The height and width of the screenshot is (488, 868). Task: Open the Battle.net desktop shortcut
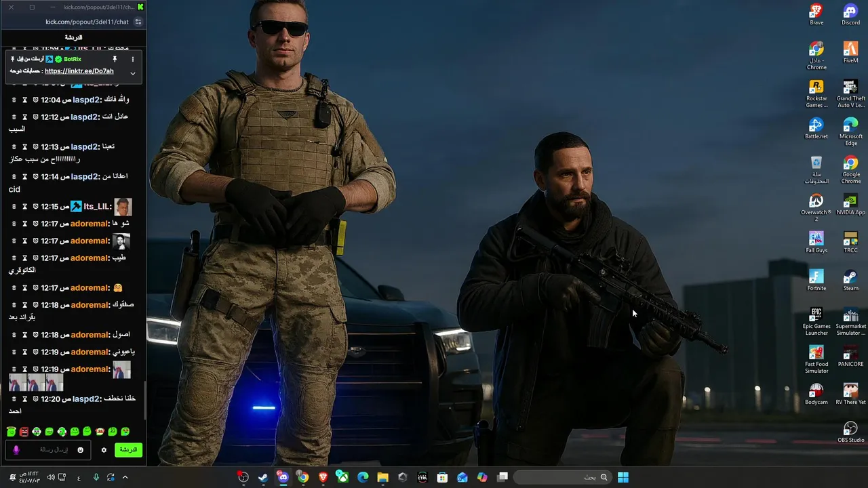816,128
